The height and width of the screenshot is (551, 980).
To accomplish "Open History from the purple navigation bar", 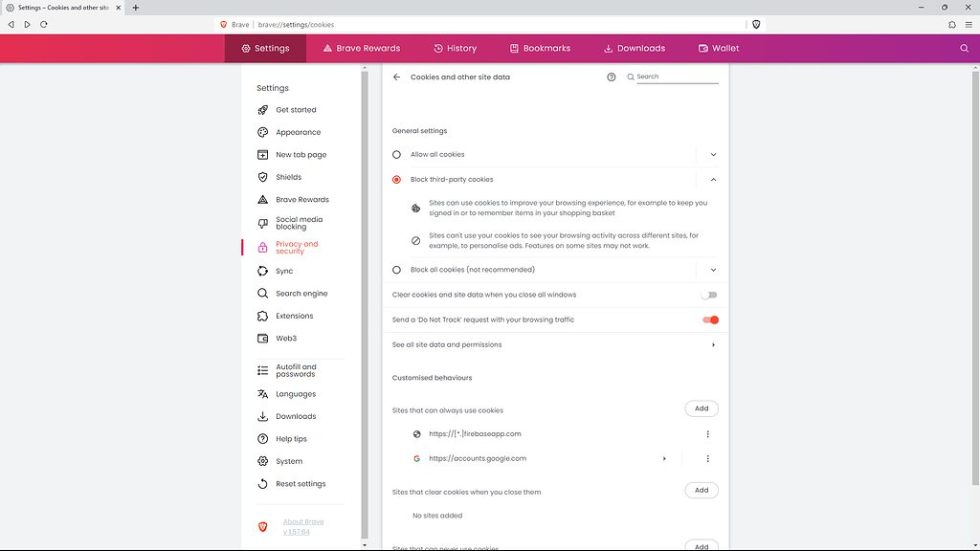I will [x=456, y=47].
